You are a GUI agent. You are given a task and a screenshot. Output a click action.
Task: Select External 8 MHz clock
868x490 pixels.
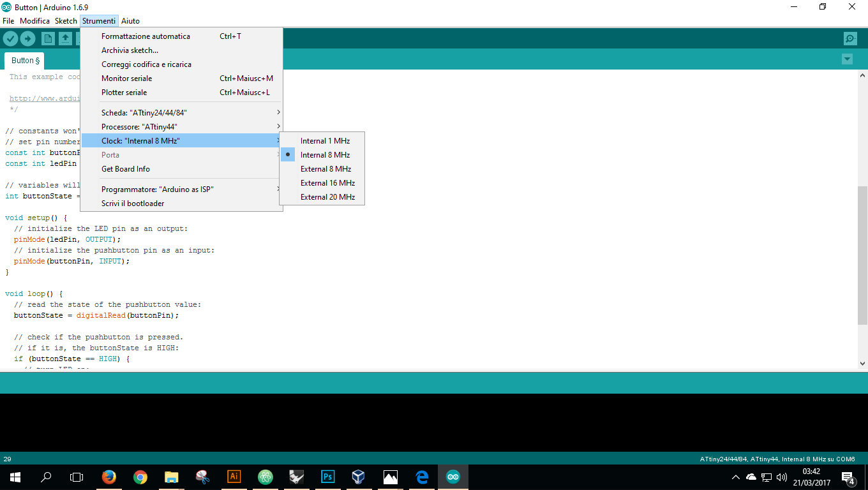(x=322, y=169)
